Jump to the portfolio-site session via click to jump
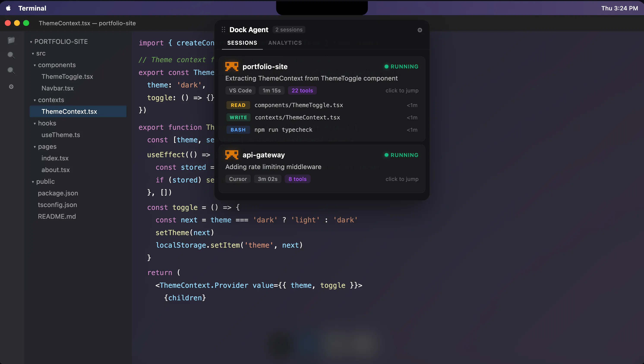 coord(402,90)
